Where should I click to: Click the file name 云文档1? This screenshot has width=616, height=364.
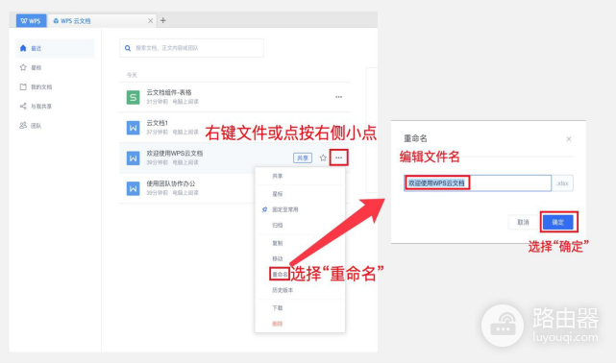[158, 123]
